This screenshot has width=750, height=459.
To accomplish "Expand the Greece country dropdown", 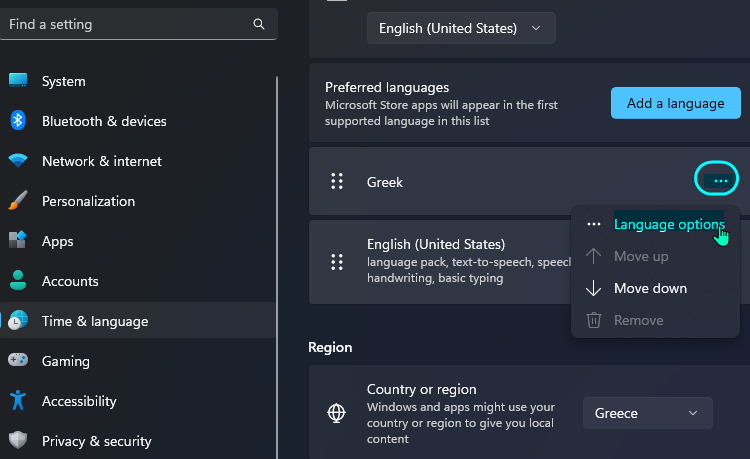I will [x=648, y=413].
